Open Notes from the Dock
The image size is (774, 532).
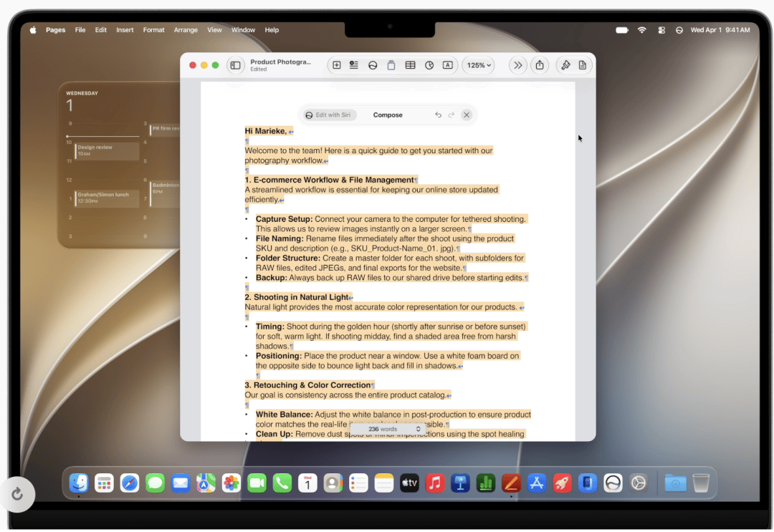click(x=383, y=483)
